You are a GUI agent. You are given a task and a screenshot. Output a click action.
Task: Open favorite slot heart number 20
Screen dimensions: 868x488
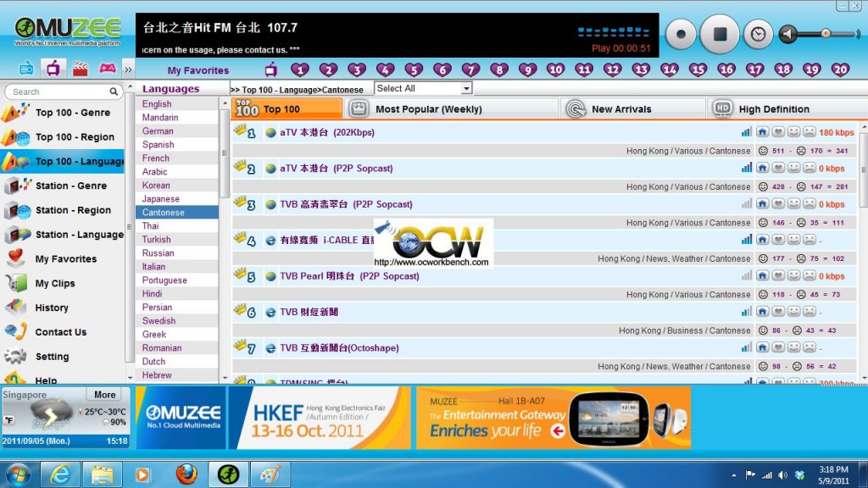coord(840,69)
